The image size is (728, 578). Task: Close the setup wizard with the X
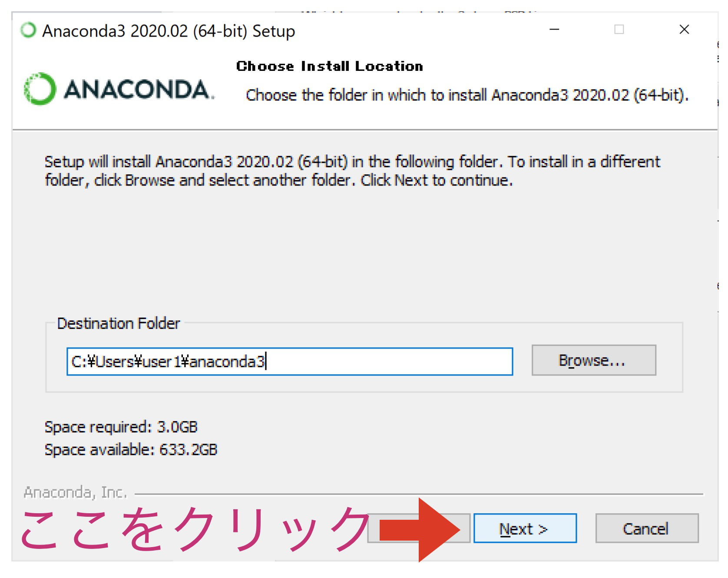click(x=684, y=30)
